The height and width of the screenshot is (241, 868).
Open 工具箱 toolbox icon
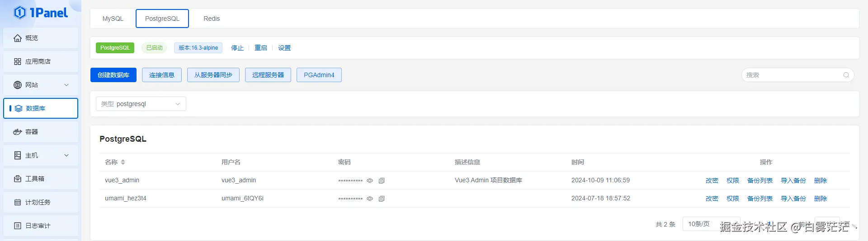coord(18,179)
